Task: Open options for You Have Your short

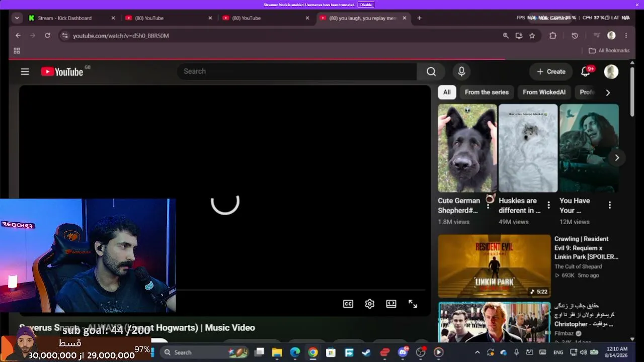Action: [609, 205]
